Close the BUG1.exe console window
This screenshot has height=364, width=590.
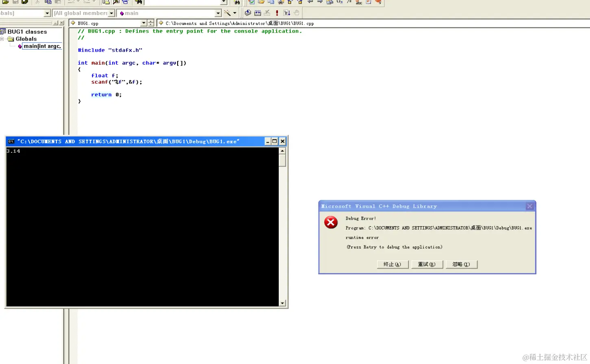[x=282, y=141]
